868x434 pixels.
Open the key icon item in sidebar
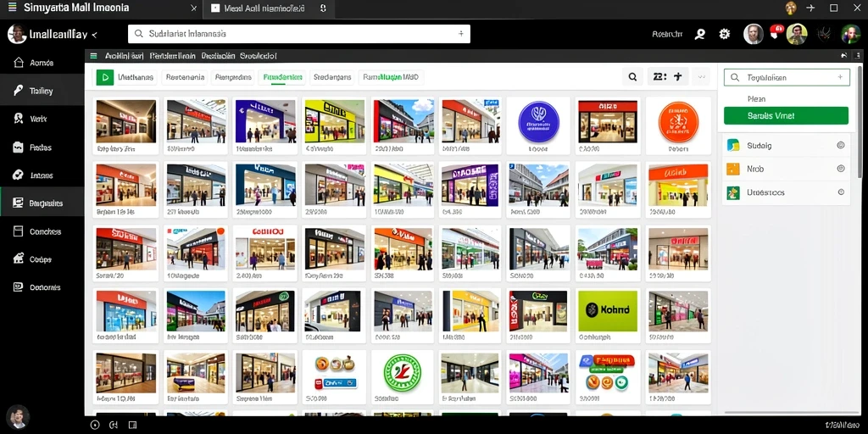point(19,91)
